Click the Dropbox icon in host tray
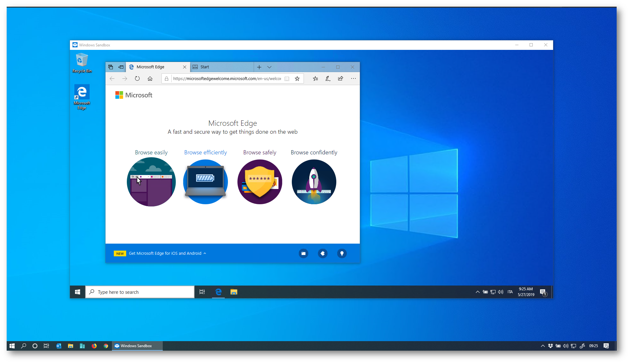 [551, 346]
